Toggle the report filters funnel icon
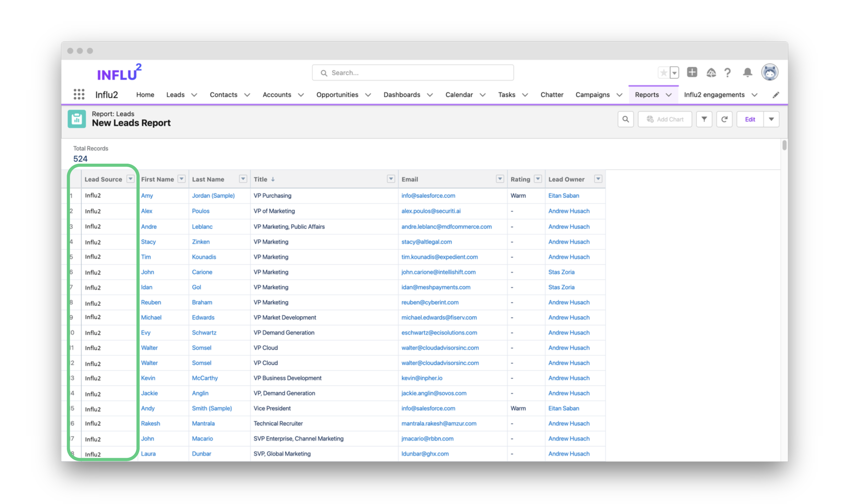Viewport: 841px width, 504px height. point(704,119)
